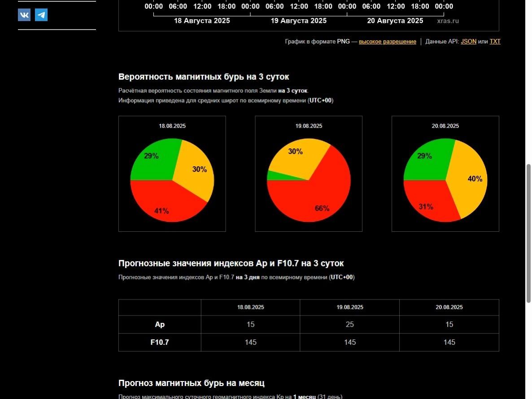532x399 pixels.
Task: Select the Ap row header cell
Action: [x=160, y=325]
